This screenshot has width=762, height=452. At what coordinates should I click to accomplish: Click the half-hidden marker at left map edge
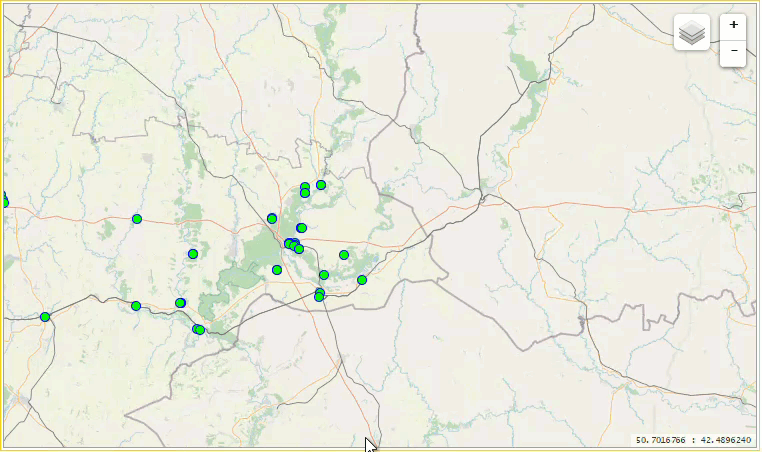[4, 200]
